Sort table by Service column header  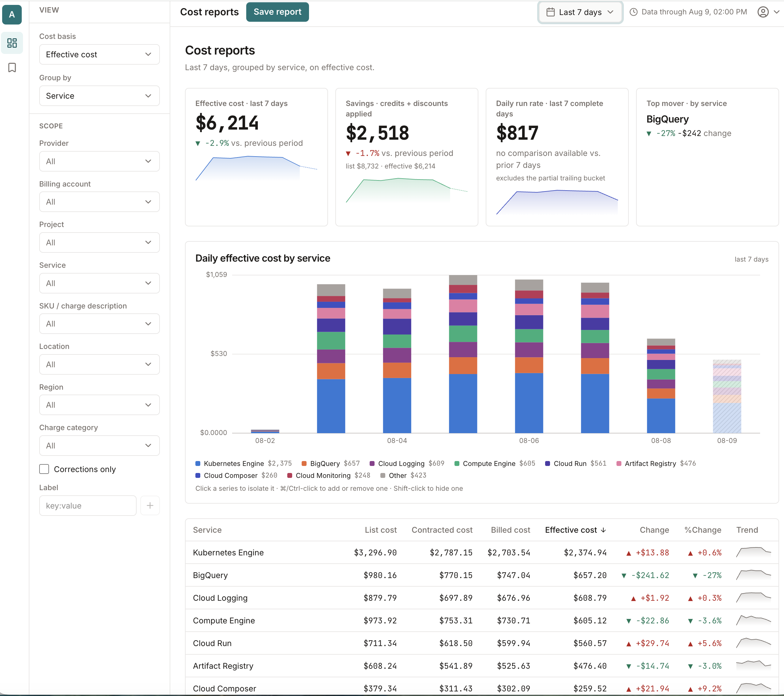click(207, 530)
